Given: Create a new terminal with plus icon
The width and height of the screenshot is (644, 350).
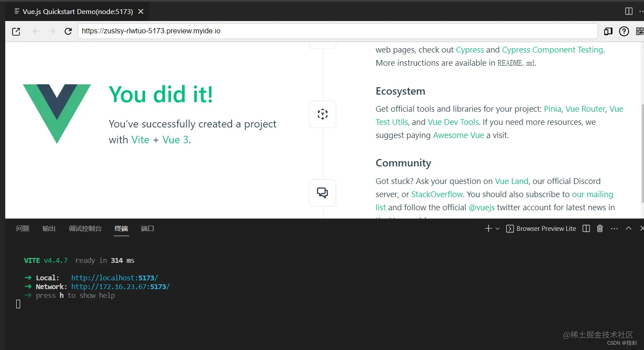Looking at the screenshot, I should tap(489, 229).
